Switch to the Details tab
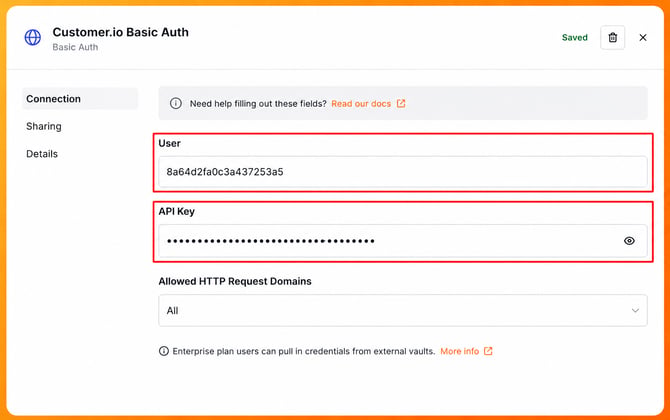The image size is (670, 420). 42,154
